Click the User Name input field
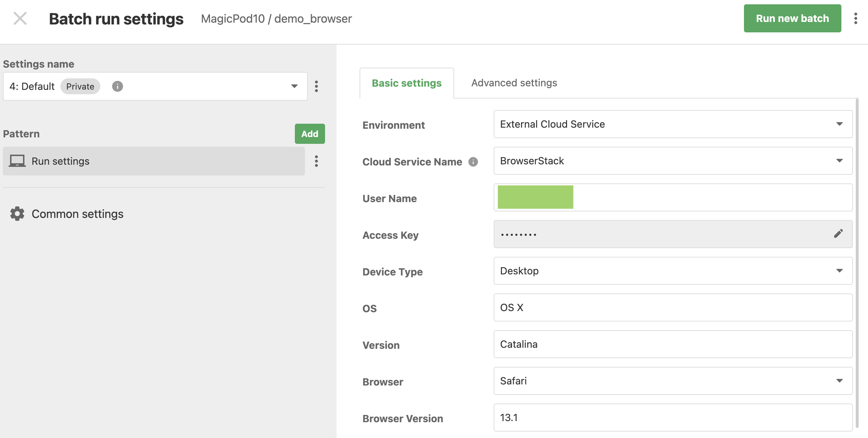Viewport: 868px width, 438px height. 673,197
